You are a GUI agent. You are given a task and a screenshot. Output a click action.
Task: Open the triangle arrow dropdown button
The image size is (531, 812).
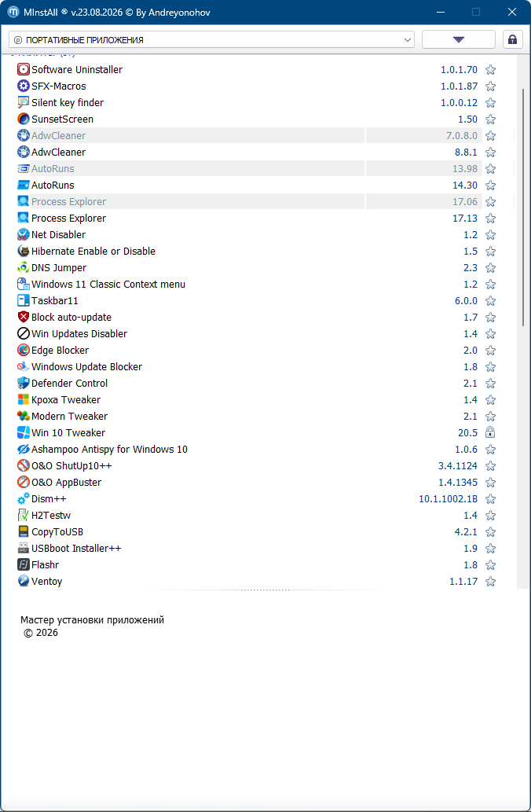point(459,40)
